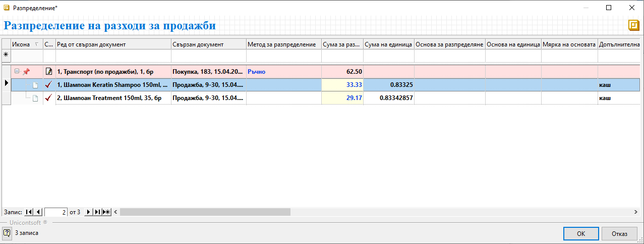Click the page icon of Шампоан Treatment row
The height and width of the screenshot is (244, 644).
click(x=35, y=98)
